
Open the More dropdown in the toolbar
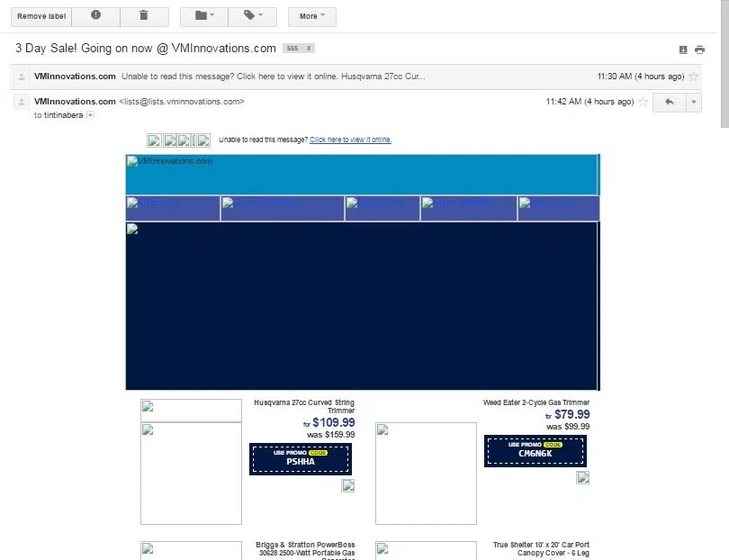pos(312,16)
